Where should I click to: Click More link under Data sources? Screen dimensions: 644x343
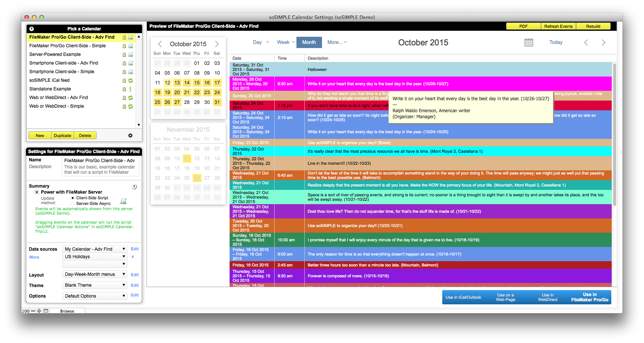click(x=34, y=257)
